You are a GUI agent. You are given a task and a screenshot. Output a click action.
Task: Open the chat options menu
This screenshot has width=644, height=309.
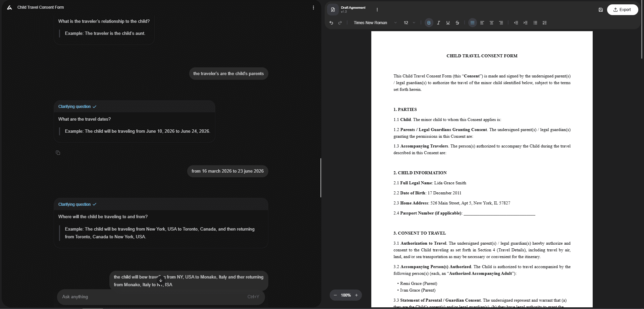(313, 7)
